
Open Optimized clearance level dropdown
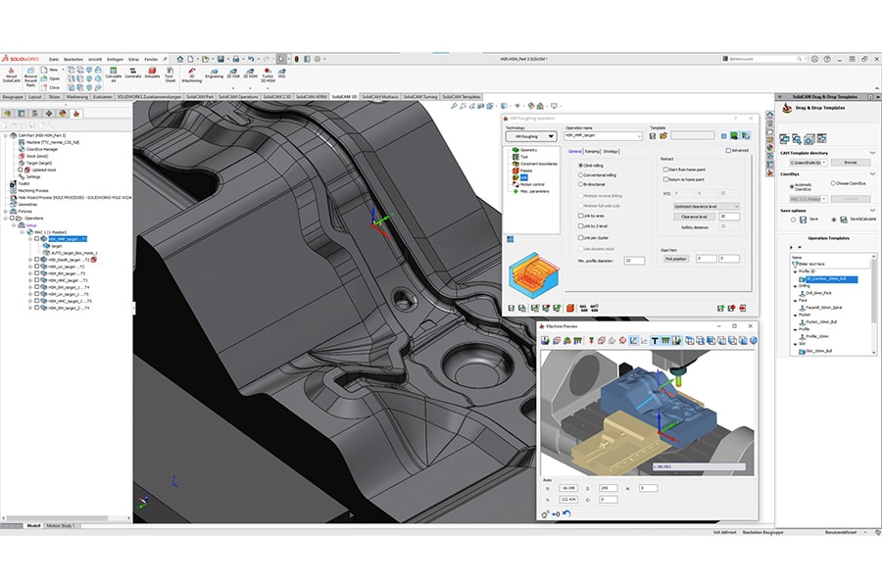(706, 207)
